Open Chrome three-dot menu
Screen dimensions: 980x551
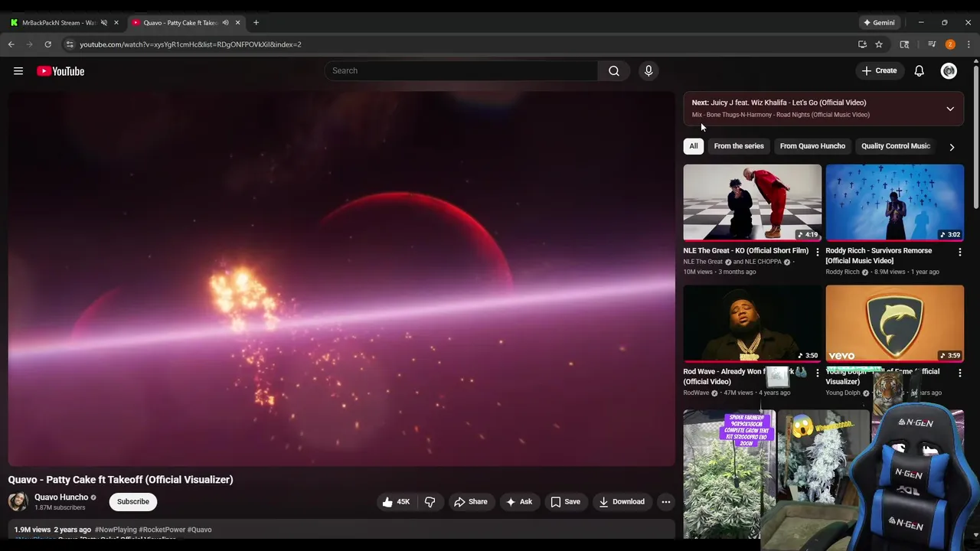[969, 44]
